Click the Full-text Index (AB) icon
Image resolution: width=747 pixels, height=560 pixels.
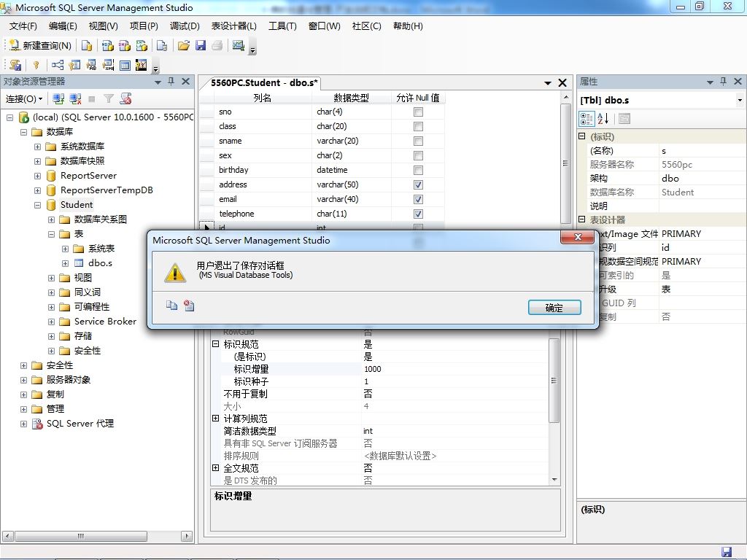point(91,65)
